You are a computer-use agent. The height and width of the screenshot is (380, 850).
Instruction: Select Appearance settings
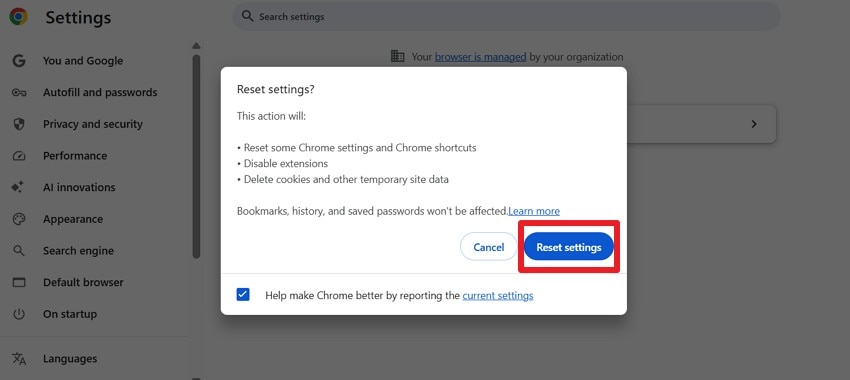73,219
